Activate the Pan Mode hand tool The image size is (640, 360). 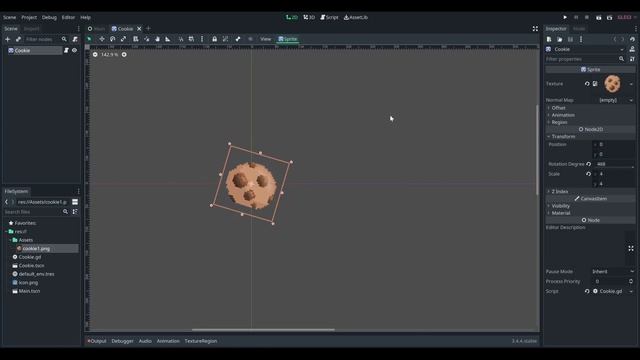coord(158,39)
